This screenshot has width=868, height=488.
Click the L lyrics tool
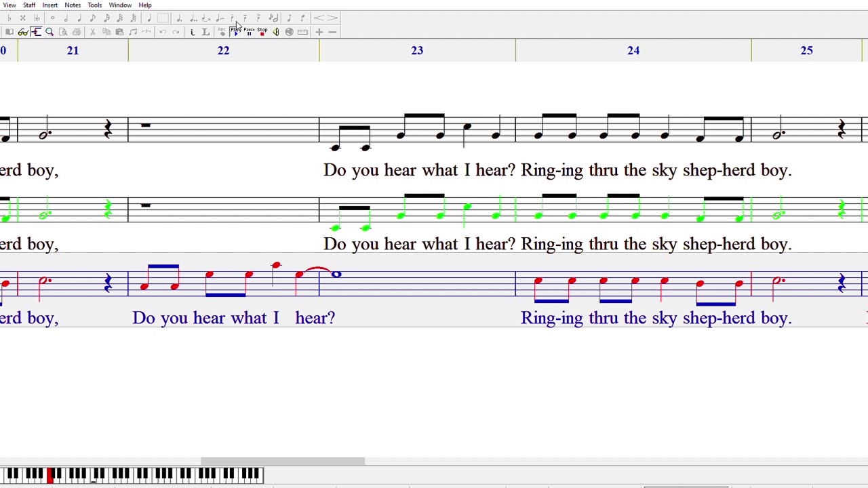pyautogui.click(x=205, y=32)
